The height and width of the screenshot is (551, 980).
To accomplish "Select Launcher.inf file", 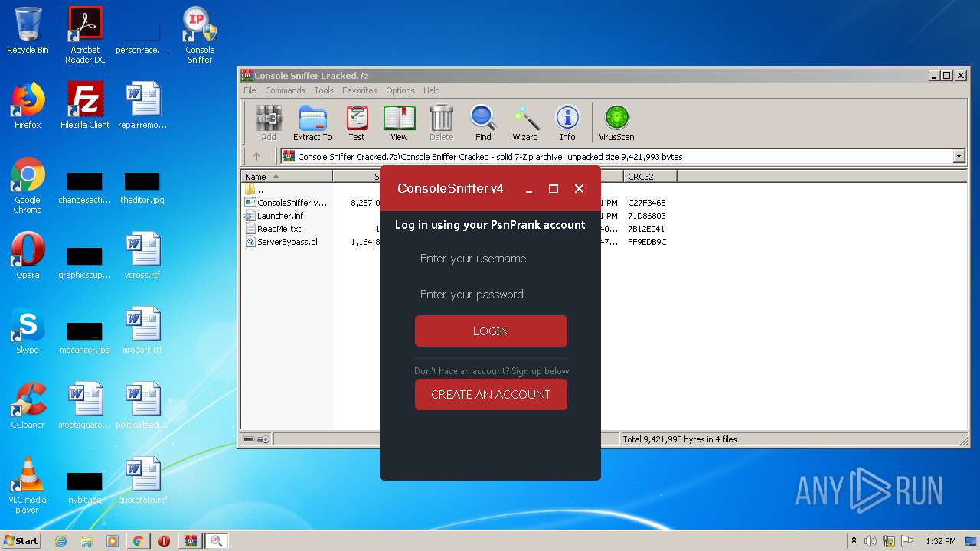I will [274, 216].
